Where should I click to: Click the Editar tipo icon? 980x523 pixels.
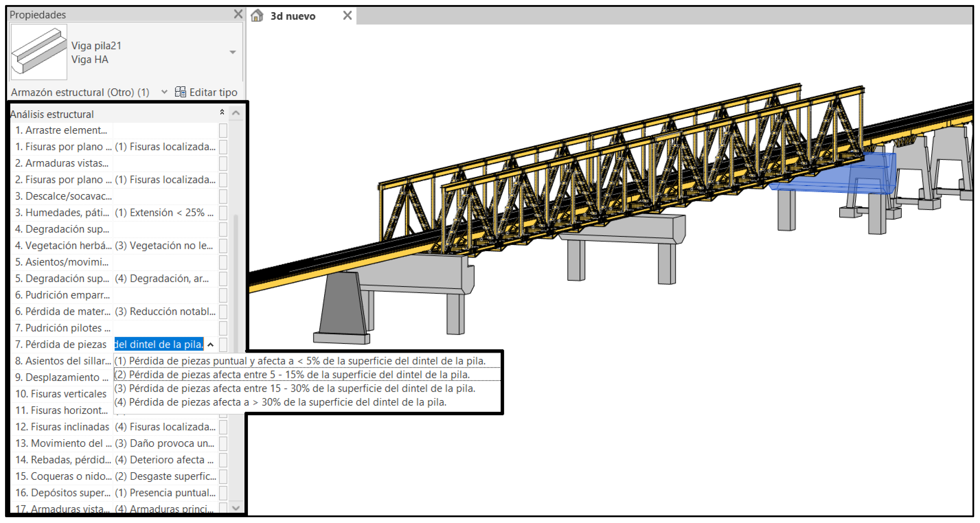pos(180,92)
